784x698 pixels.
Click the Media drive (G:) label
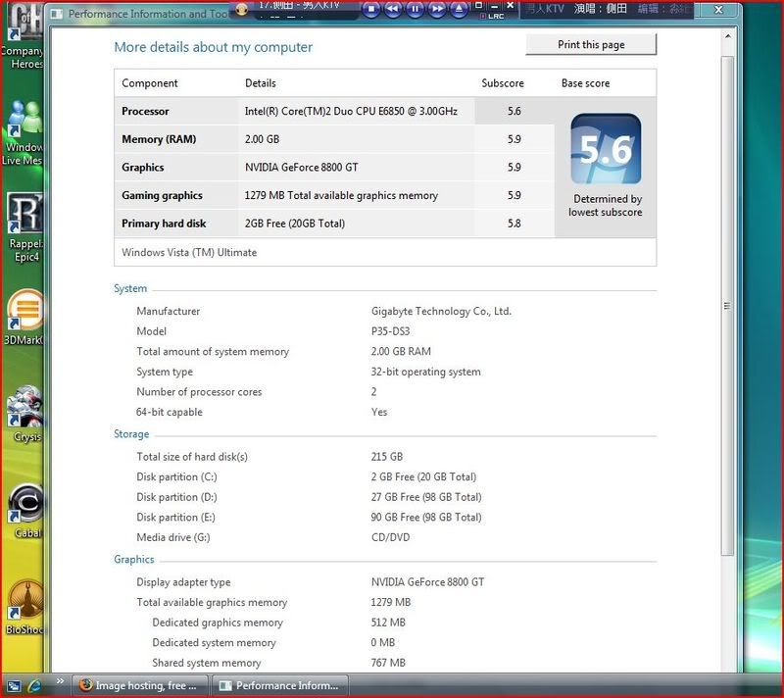(173, 537)
